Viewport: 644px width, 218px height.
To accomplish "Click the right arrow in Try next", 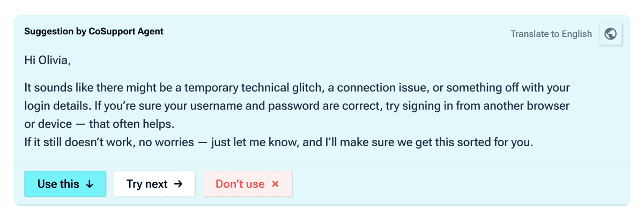I will coord(179,184).
